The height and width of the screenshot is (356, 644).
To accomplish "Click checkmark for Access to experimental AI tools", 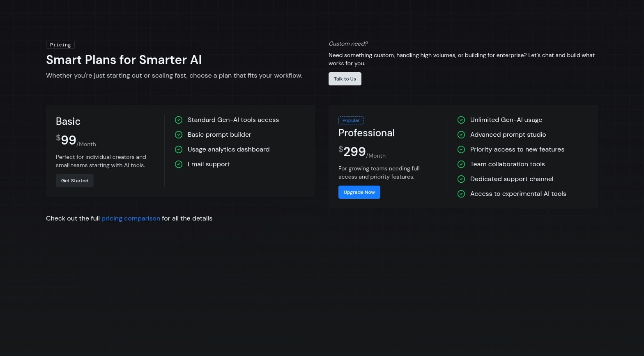I will [461, 194].
